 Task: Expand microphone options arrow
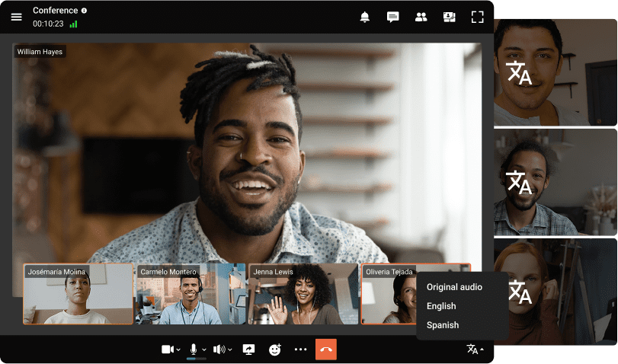tap(204, 350)
